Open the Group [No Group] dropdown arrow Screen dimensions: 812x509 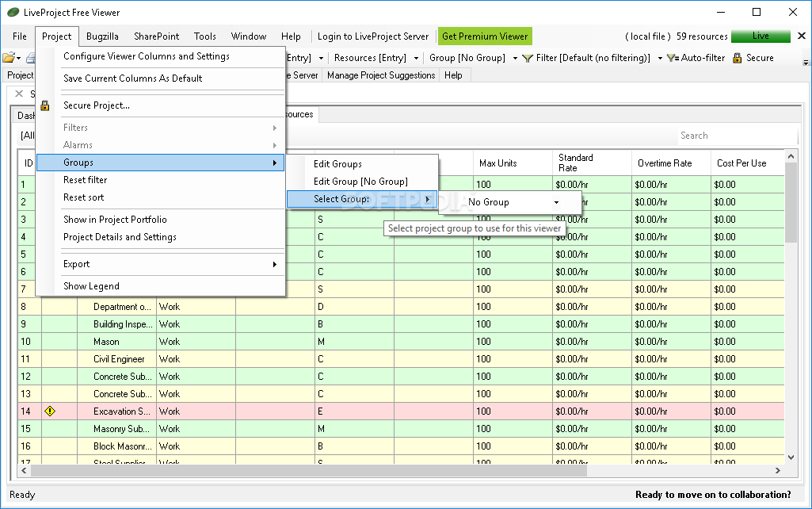pyautogui.click(x=515, y=58)
